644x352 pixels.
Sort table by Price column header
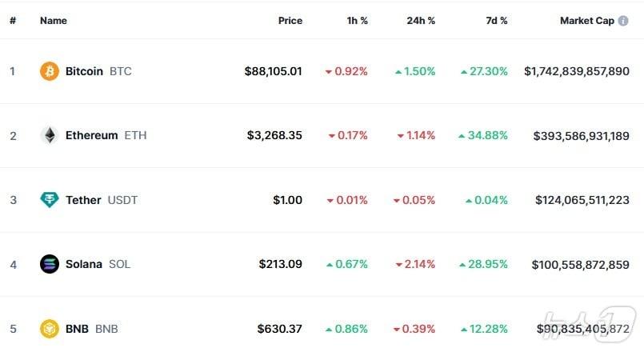coord(290,21)
